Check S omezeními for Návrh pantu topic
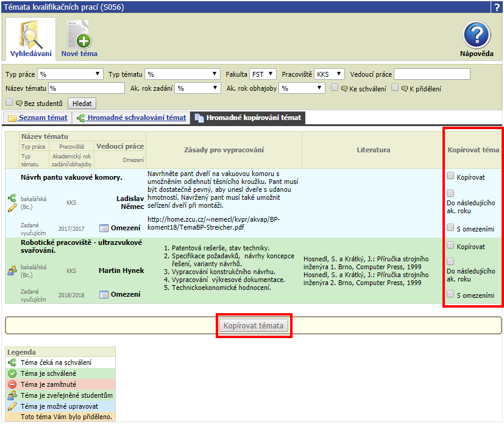 [x=450, y=227]
